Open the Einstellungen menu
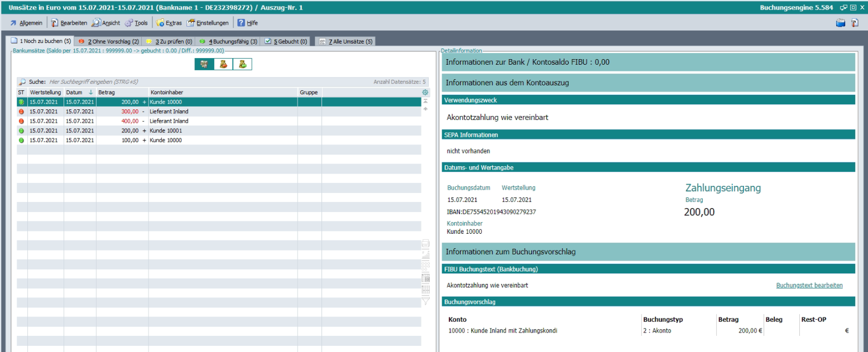Viewport: 868px width, 352px height. coord(208,23)
